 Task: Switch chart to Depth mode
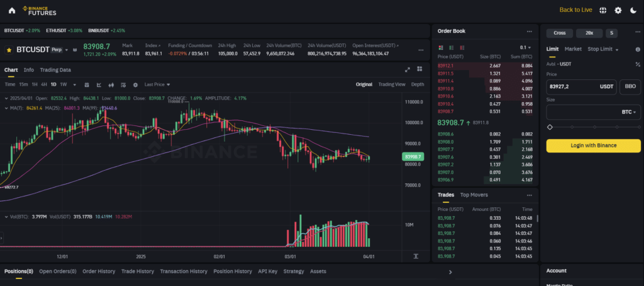[418, 84]
